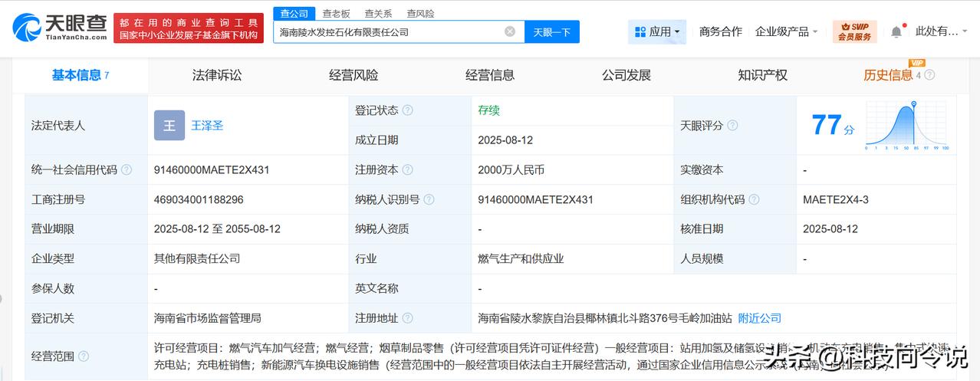
Task: Click the organization code MAETE2X4-3
Action: point(836,199)
